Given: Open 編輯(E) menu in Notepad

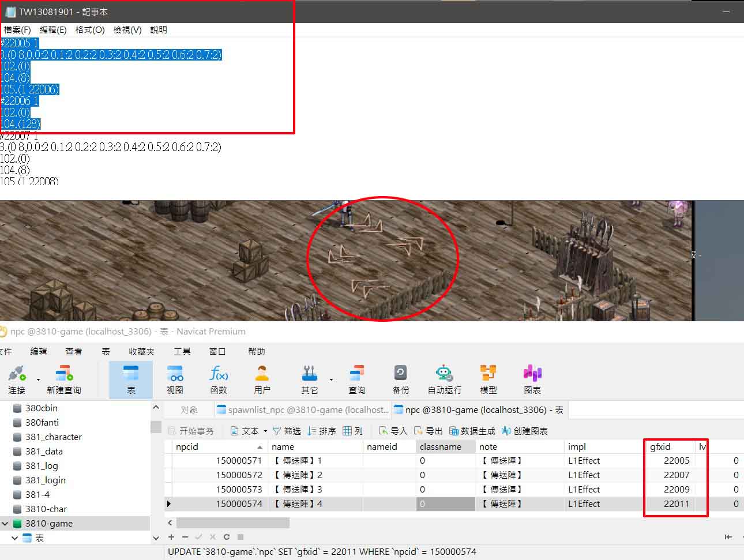Looking at the screenshot, I should tap(53, 29).
